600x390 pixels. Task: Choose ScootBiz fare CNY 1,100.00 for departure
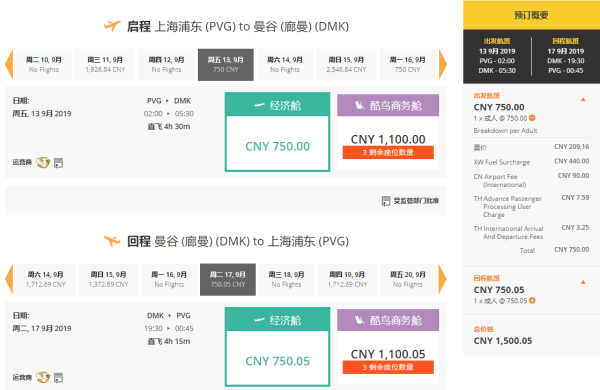pyautogui.click(x=388, y=132)
